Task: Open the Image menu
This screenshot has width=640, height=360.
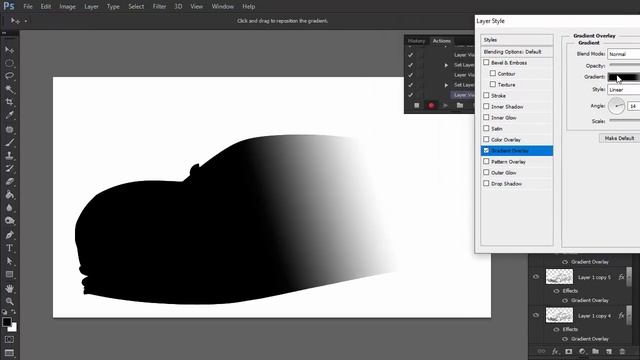Action: (67, 7)
